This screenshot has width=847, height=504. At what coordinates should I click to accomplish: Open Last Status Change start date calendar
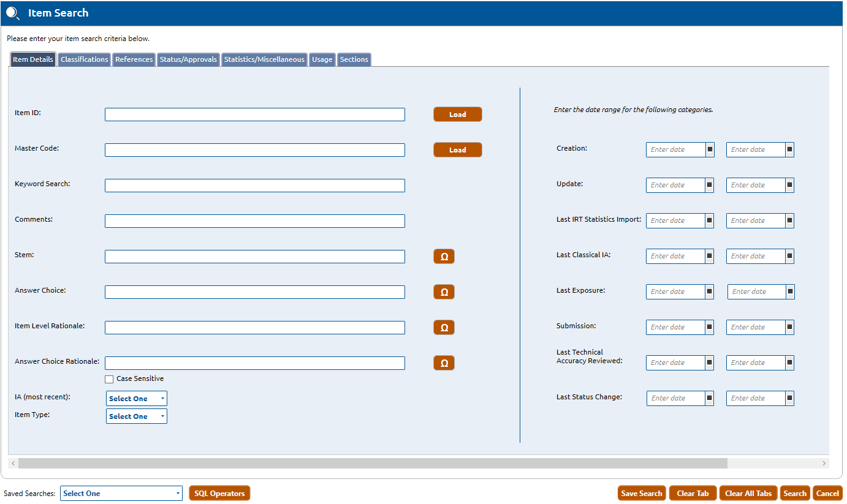coord(710,398)
